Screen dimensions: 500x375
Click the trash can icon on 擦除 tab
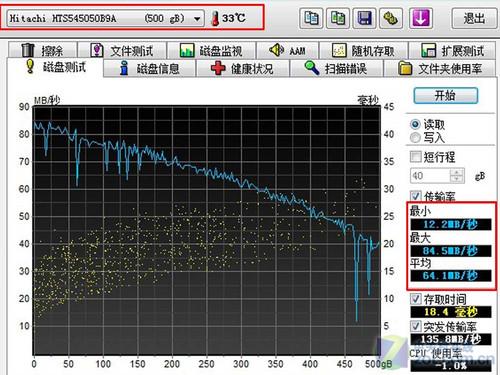(x=28, y=50)
